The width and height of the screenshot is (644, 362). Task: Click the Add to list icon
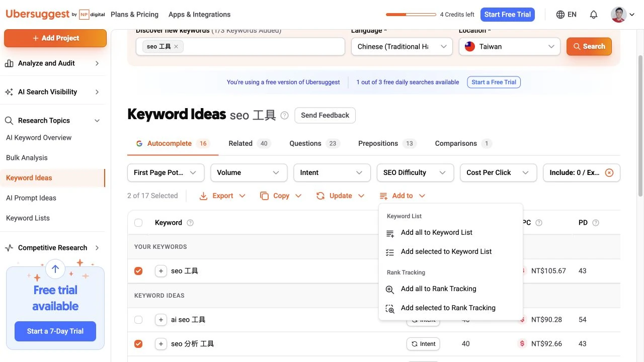383,196
